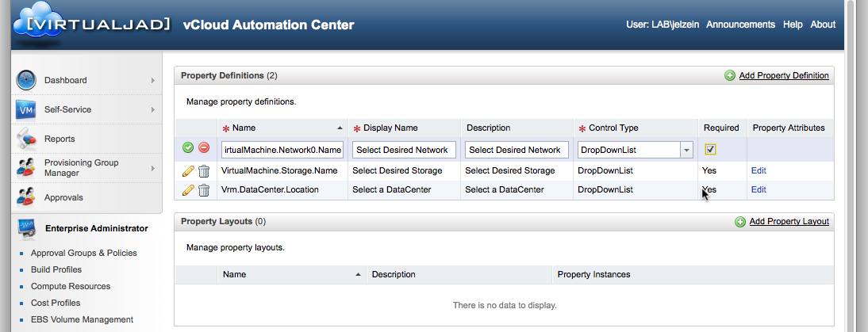Click pencil icon for VirtualMachine.Storage.Name row
This screenshot has width=868, height=332.
click(x=188, y=170)
